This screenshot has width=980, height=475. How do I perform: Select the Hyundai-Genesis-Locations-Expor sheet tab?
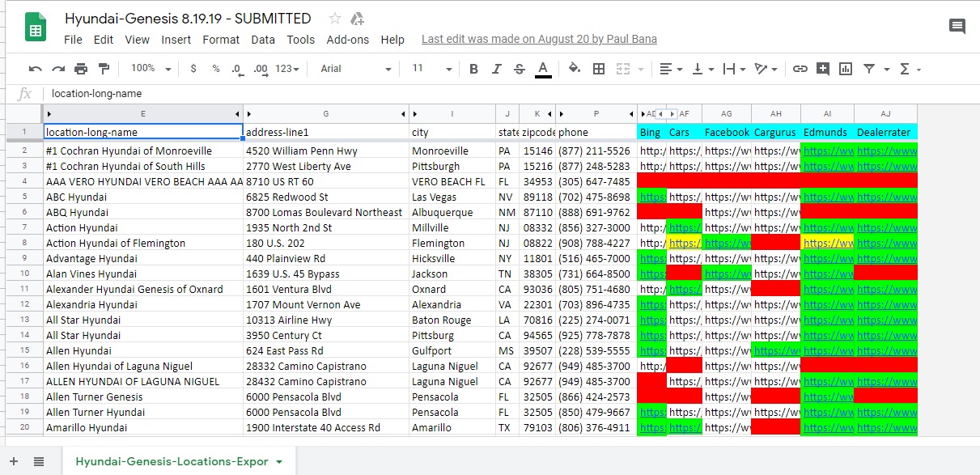click(172, 461)
